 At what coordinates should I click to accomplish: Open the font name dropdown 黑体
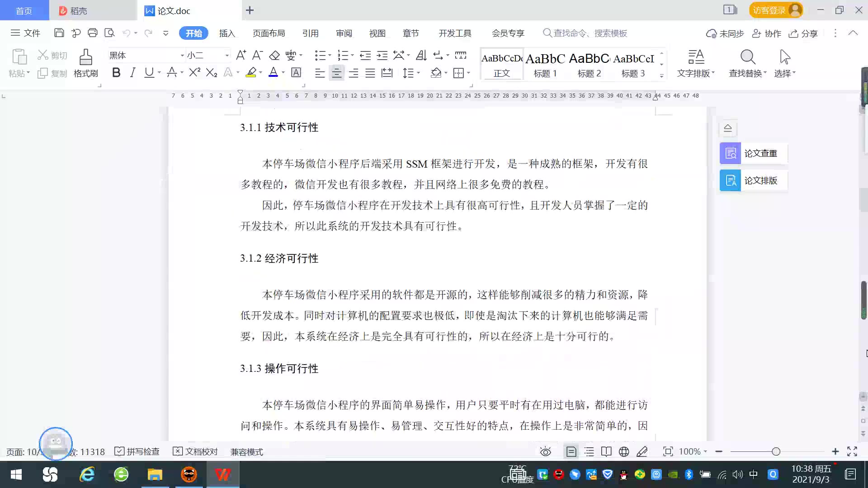pyautogui.click(x=182, y=55)
